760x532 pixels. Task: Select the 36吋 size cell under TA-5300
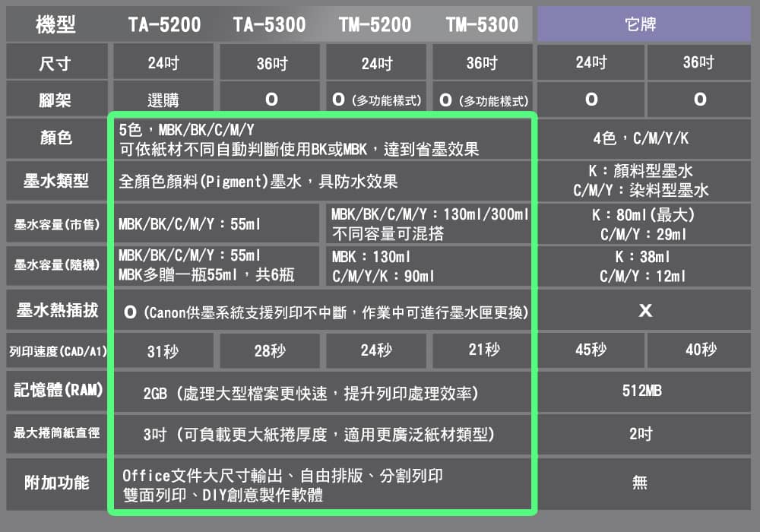tap(270, 62)
